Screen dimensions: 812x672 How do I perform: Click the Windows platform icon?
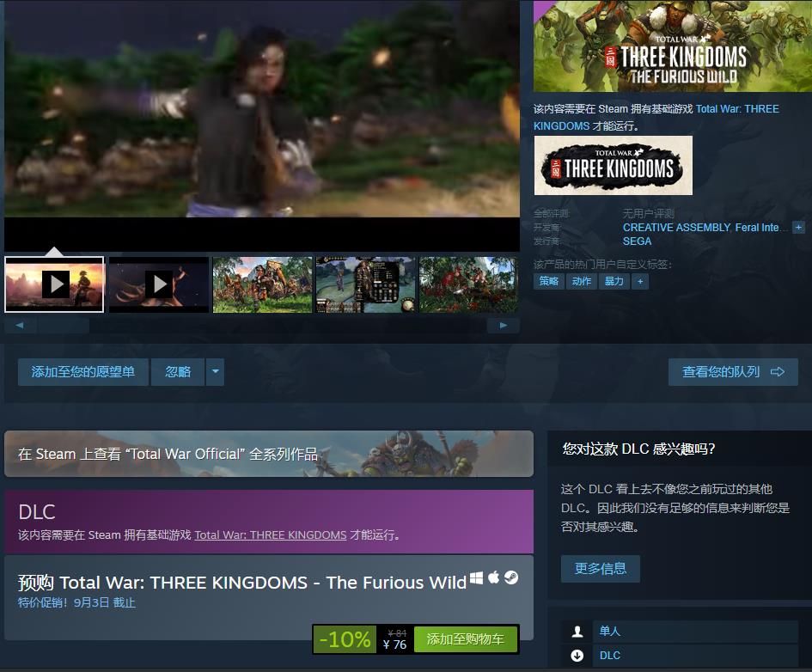click(476, 577)
